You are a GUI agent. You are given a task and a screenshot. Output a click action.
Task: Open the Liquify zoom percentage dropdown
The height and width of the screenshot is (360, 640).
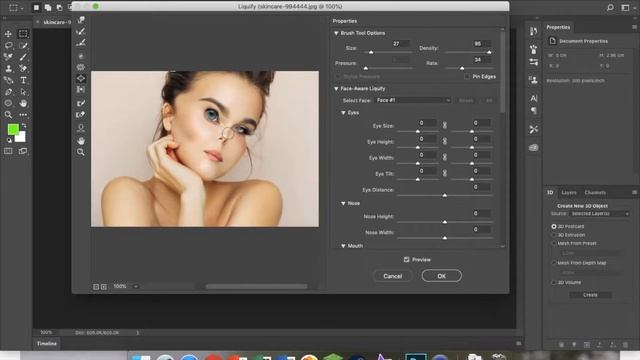136,287
